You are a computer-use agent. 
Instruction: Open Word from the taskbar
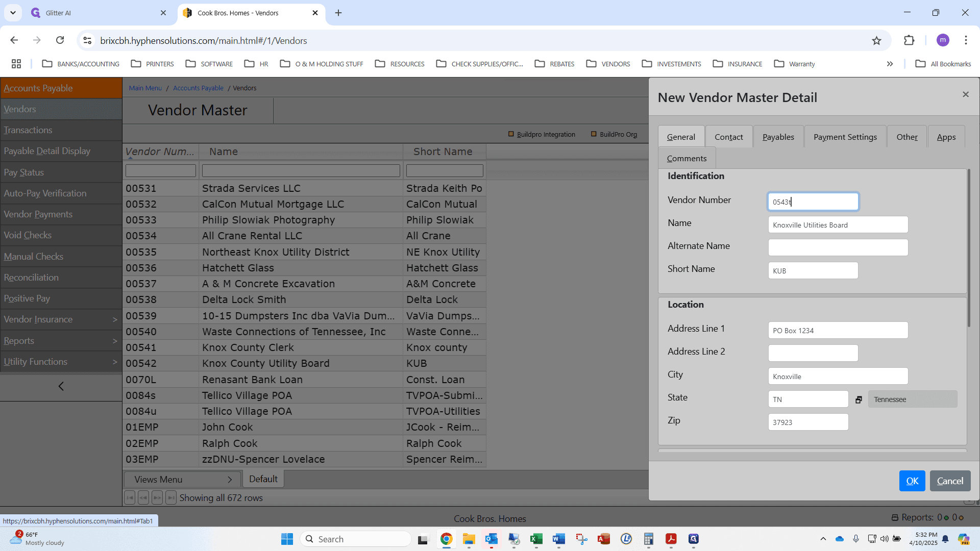(x=558, y=539)
